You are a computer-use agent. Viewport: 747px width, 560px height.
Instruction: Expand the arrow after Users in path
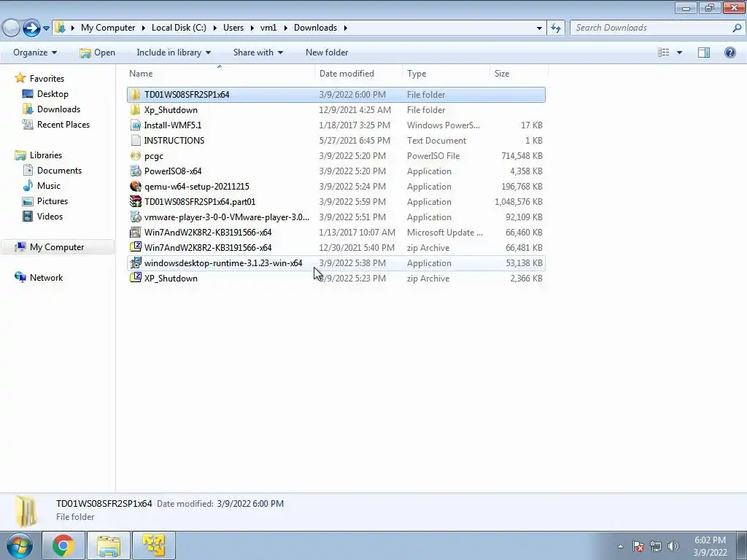tap(252, 28)
